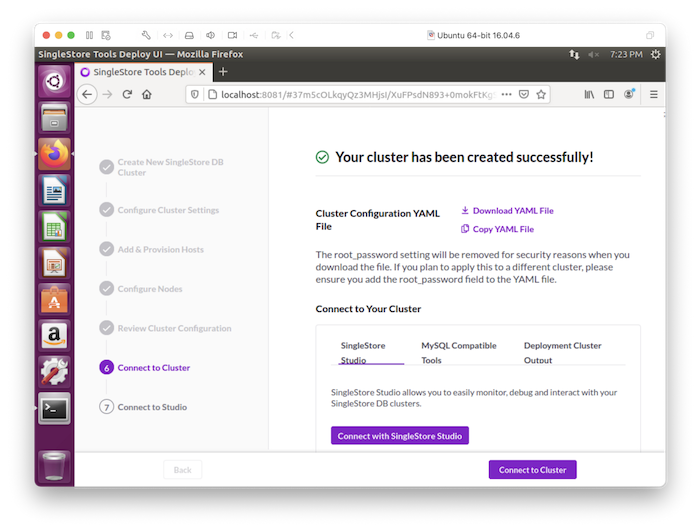Viewport: 700px width, 532px height.
Task: Select step Create New SingleStore DB Cluster
Action: 162,167
